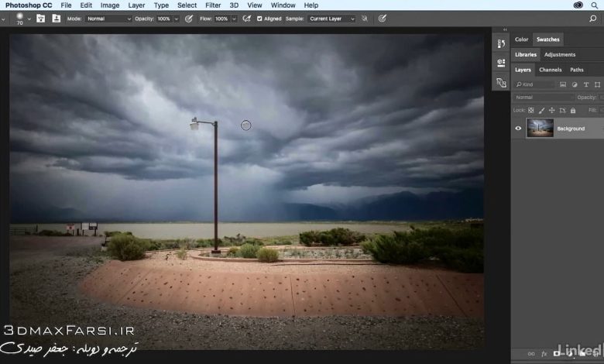Toggle the Clone Source panel icon in options bar

click(x=57, y=19)
